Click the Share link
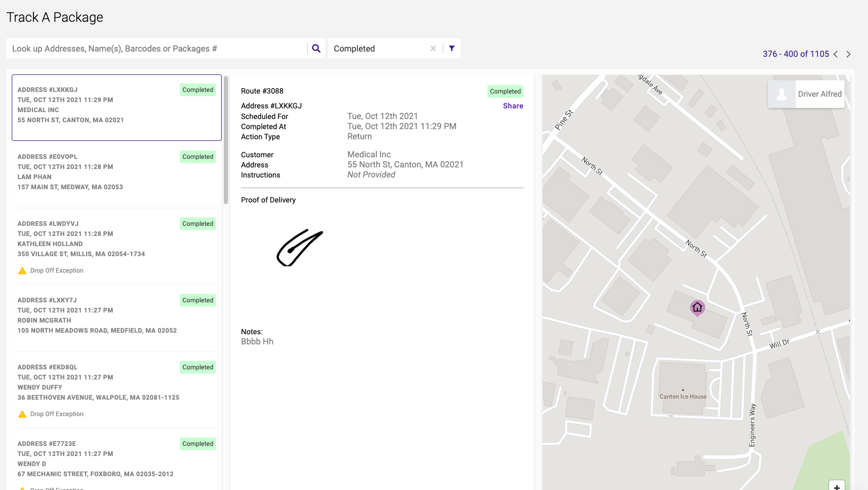The height and width of the screenshot is (490, 868). pos(513,106)
